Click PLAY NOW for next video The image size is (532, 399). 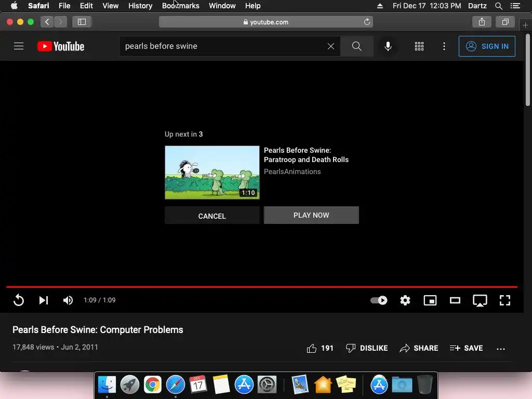pos(311,215)
